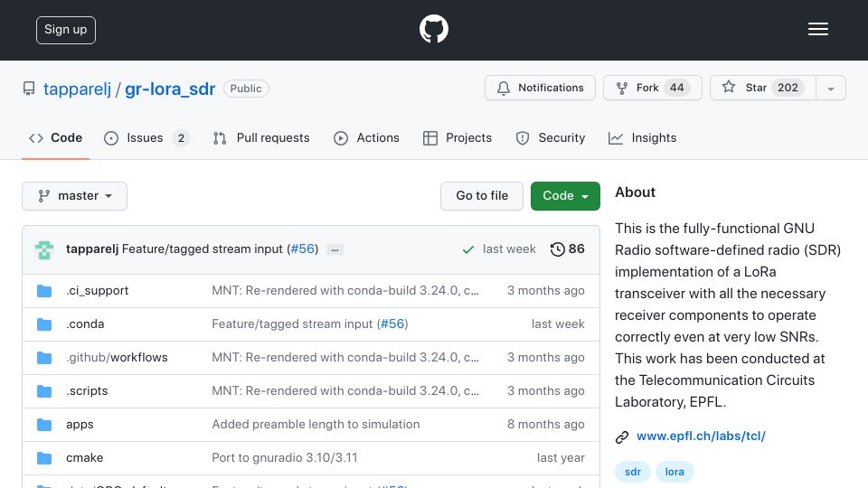Click the repository book icon
The image size is (868, 488).
[x=29, y=89]
